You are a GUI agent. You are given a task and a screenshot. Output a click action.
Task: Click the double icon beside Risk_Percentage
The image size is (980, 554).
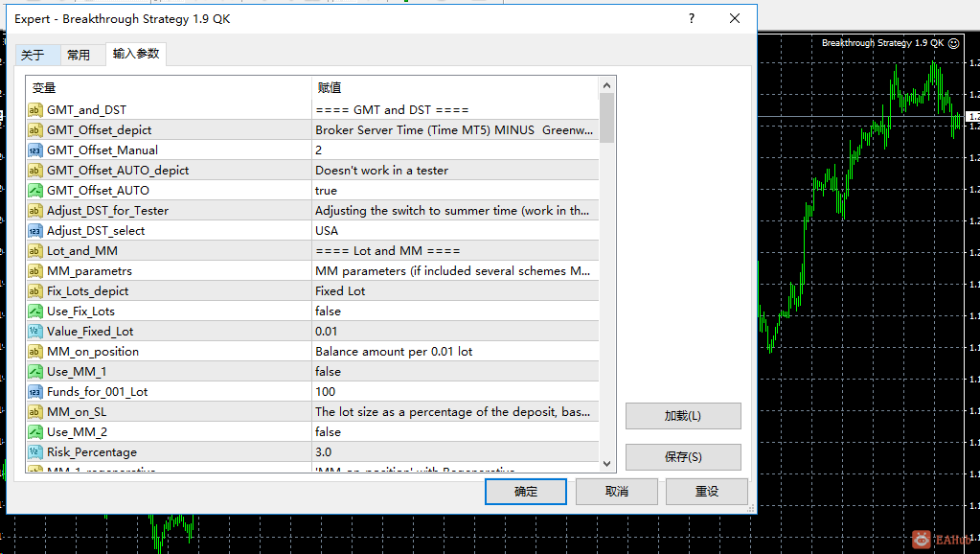pyautogui.click(x=35, y=452)
